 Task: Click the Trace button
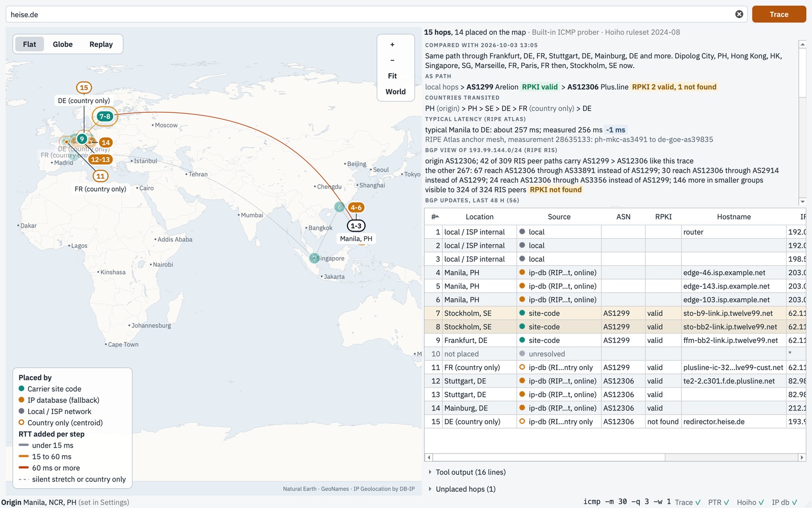pyautogui.click(x=779, y=14)
